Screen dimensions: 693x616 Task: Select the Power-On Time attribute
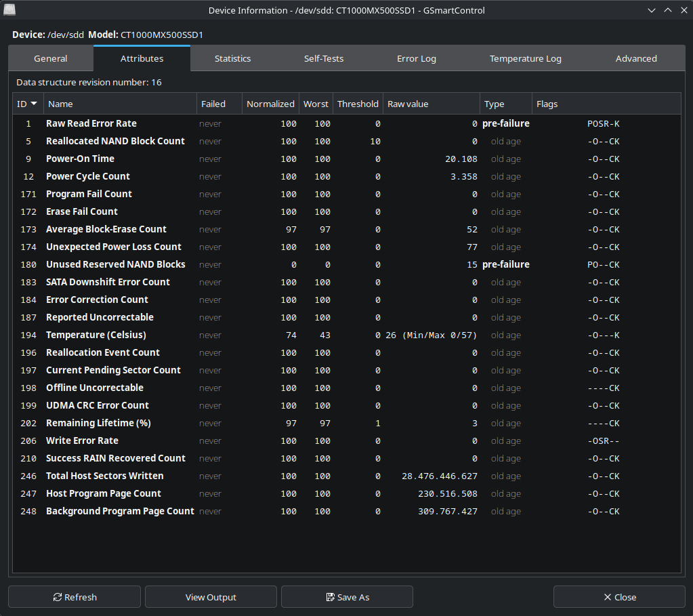tap(347, 159)
